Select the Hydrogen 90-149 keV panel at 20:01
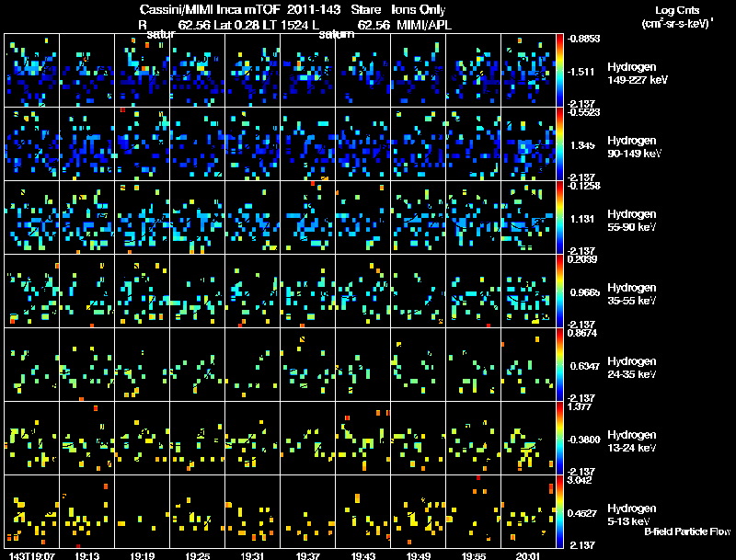This screenshot has height=560, width=736. 528,144
